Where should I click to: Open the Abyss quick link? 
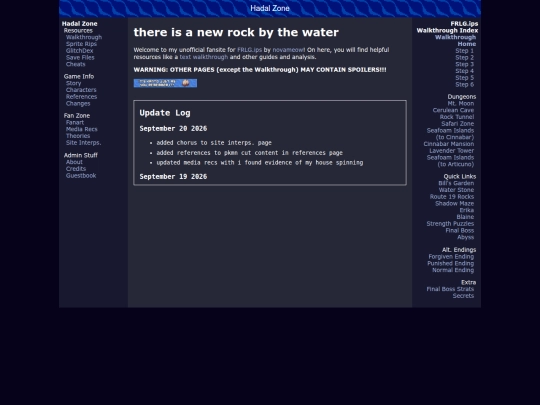coord(466,237)
